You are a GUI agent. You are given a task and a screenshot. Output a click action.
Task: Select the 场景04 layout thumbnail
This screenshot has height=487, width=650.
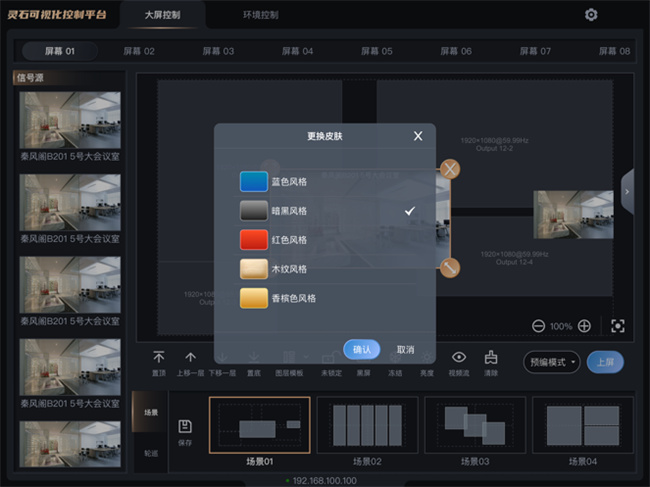[x=583, y=425]
